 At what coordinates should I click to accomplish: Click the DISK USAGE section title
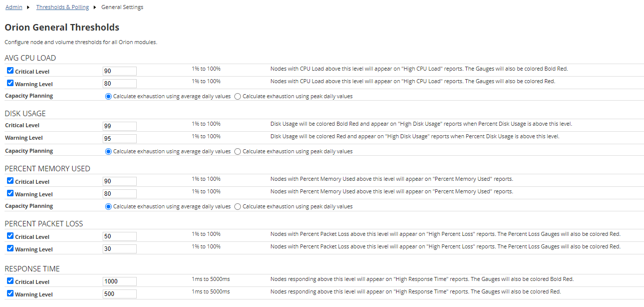25,114
